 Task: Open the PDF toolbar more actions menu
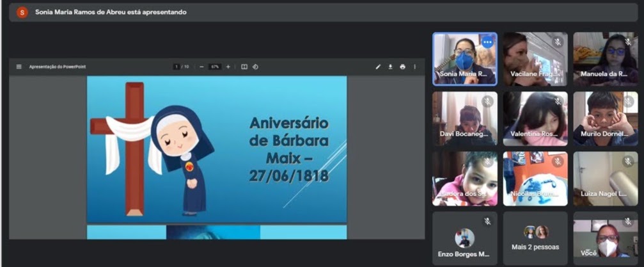click(414, 67)
